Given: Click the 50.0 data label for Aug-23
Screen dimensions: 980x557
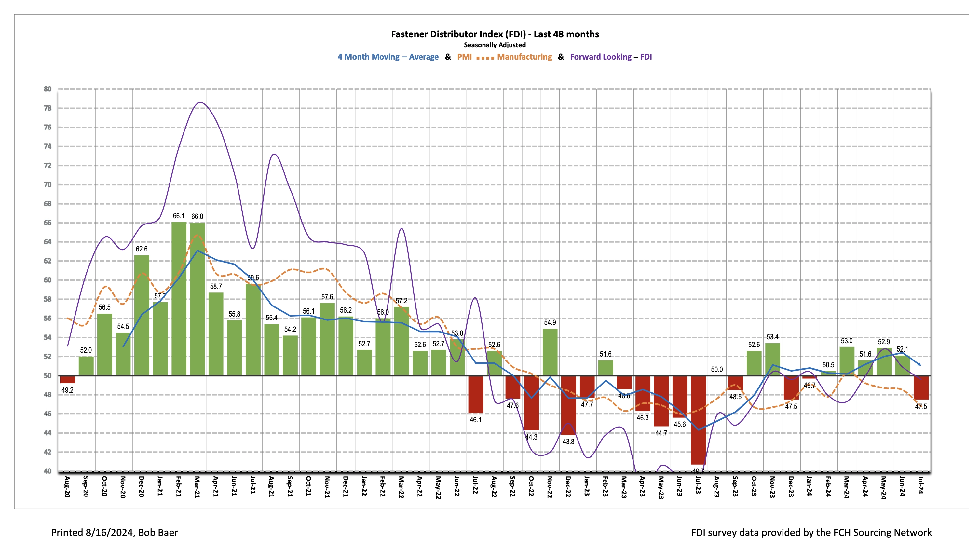Looking at the screenshot, I should (x=717, y=369).
